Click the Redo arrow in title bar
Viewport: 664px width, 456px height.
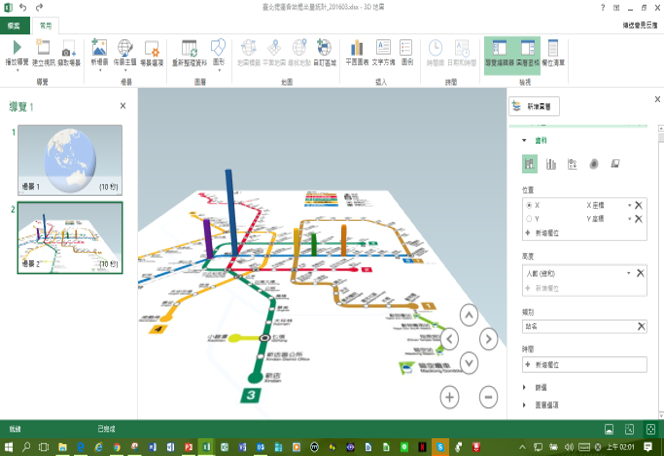(x=39, y=7)
